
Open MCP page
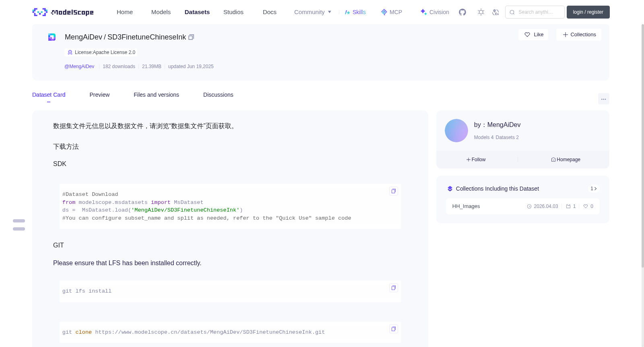point(392,12)
